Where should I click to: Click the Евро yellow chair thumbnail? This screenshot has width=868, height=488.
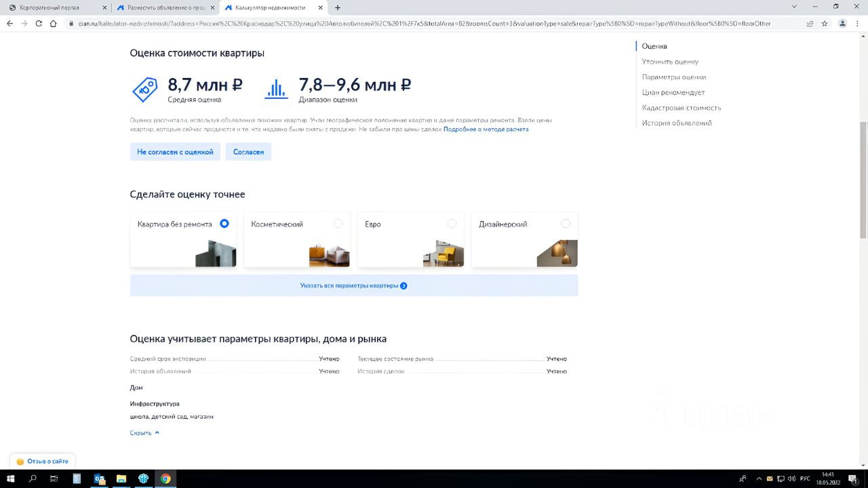point(443,253)
